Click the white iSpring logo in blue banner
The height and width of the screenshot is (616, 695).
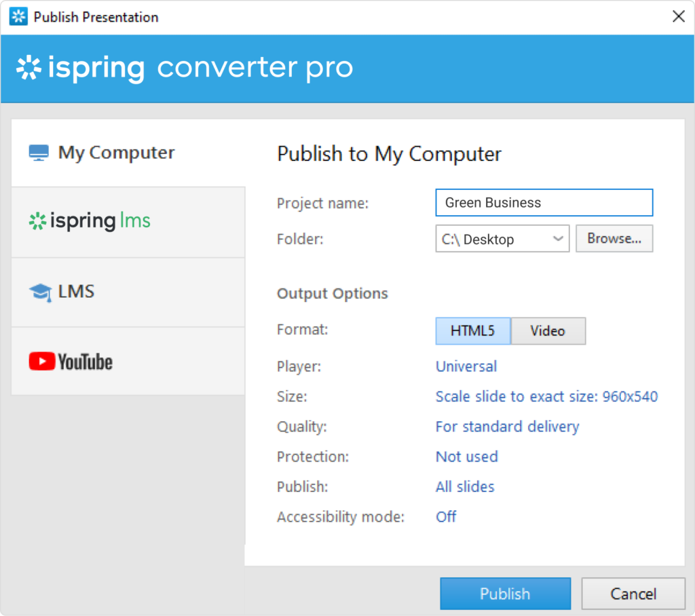click(29, 67)
